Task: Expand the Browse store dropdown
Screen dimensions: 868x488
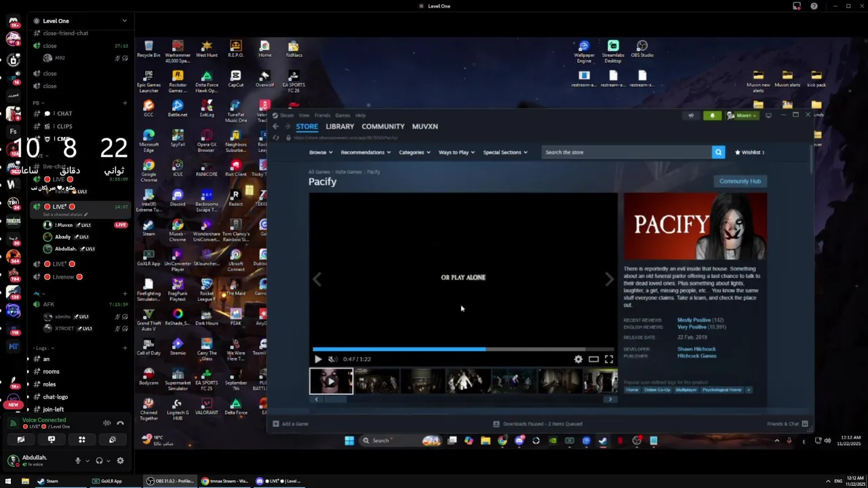Action: [x=321, y=152]
